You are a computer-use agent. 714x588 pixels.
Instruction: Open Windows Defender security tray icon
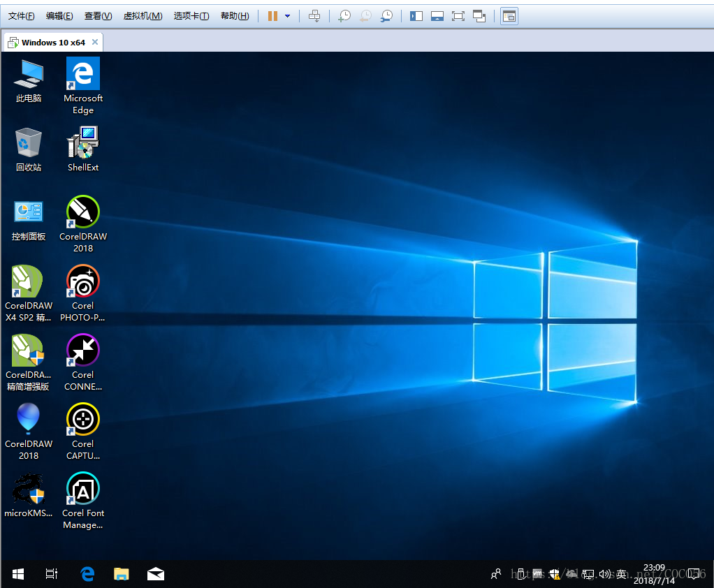(x=554, y=574)
